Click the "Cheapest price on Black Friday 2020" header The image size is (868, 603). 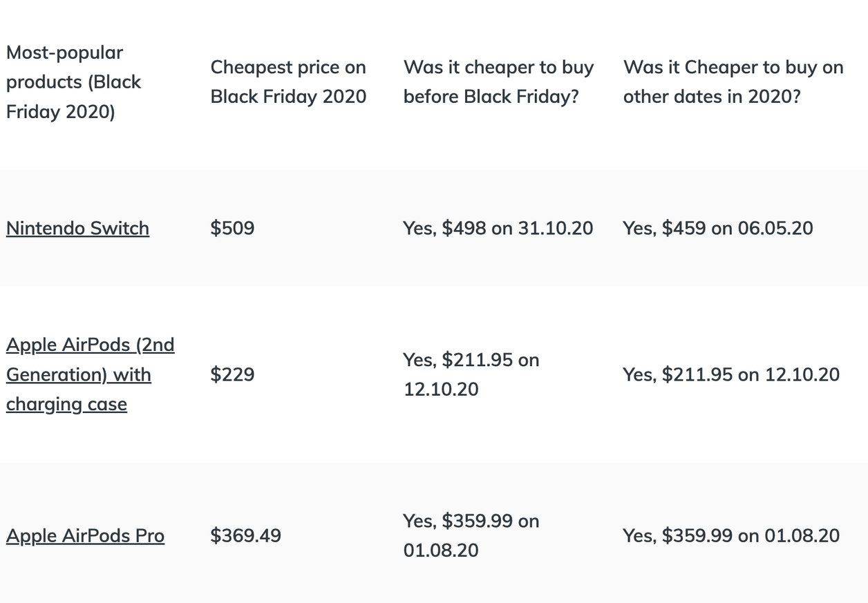[288, 82]
